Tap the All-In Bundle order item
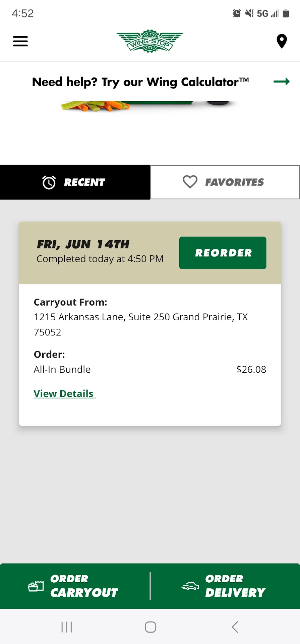The image size is (300, 644). coord(62,369)
